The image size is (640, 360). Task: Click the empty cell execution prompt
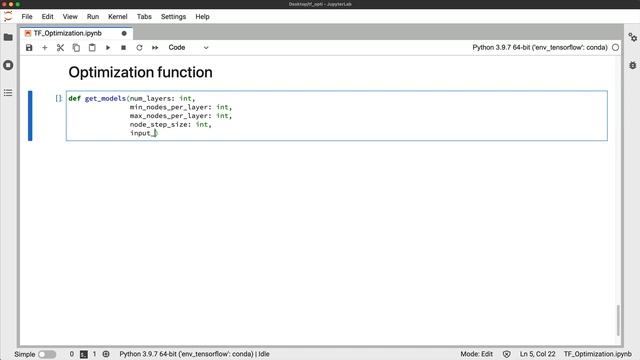click(x=59, y=98)
